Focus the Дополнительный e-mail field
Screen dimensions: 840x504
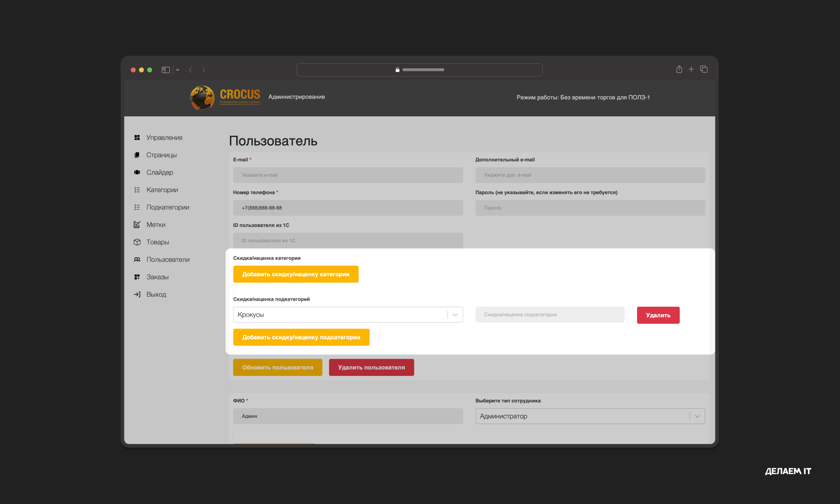coord(590,175)
